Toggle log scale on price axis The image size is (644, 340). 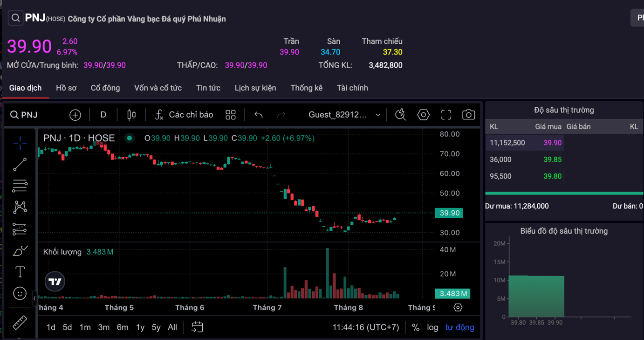tap(432, 327)
